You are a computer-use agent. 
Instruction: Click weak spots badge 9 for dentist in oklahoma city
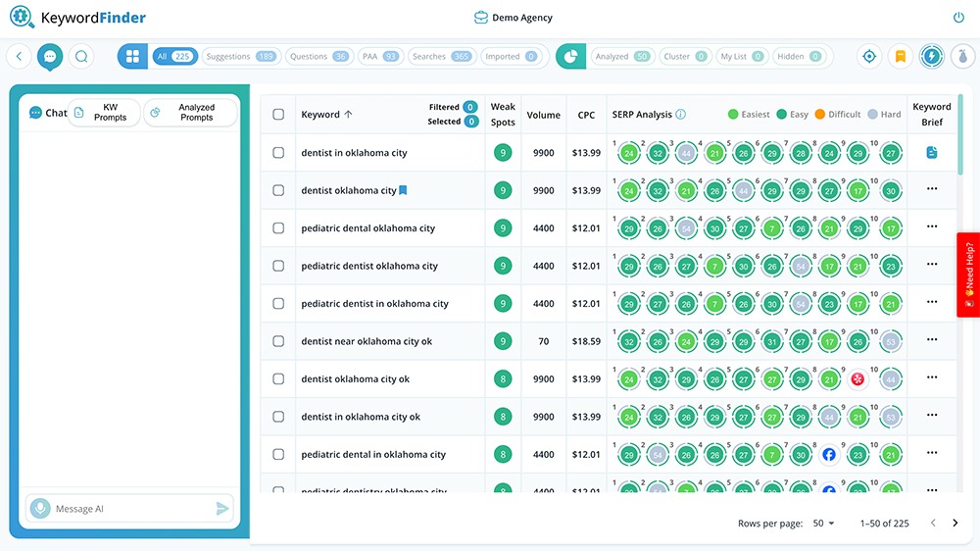[x=503, y=153]
